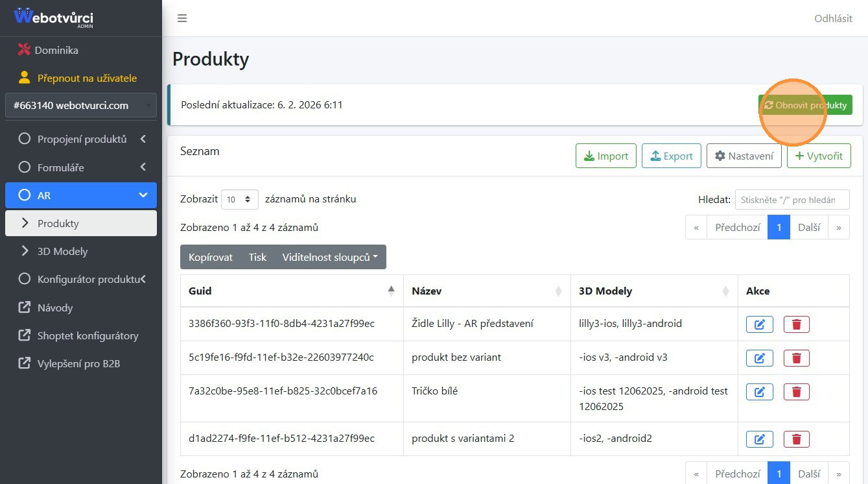Screen dimensions: 868x484
Task: Click Další in top pagination
Action: (x=809, y=227)
